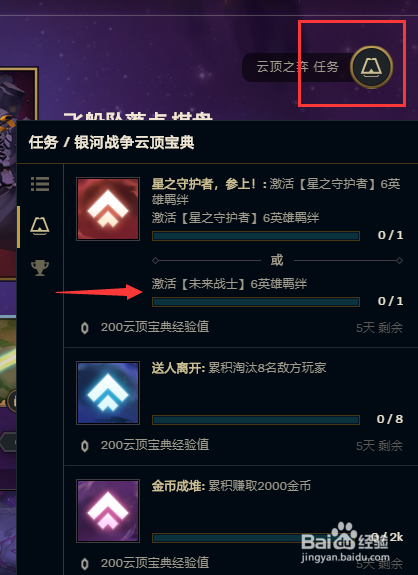The height and width of the screenshot is (575, 418).
Task: Click the 未来战士 6英雄羁绊 progress bar
Action: click(x=256, y=302)
